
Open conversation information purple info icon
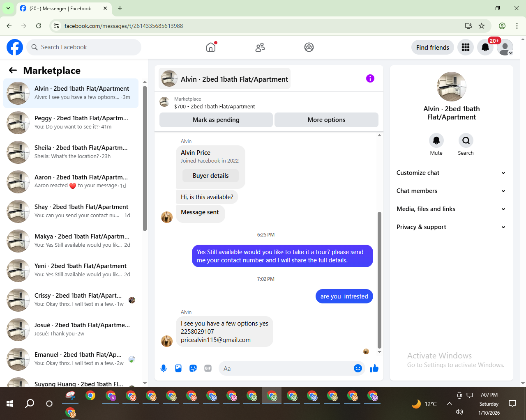click(370, 78)
